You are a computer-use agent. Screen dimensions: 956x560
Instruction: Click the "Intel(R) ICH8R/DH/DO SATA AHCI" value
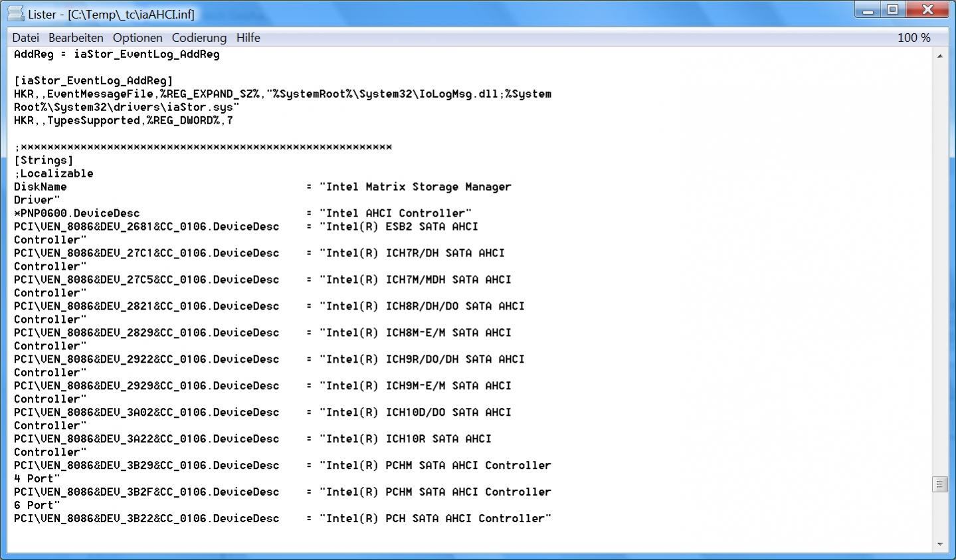423,306
